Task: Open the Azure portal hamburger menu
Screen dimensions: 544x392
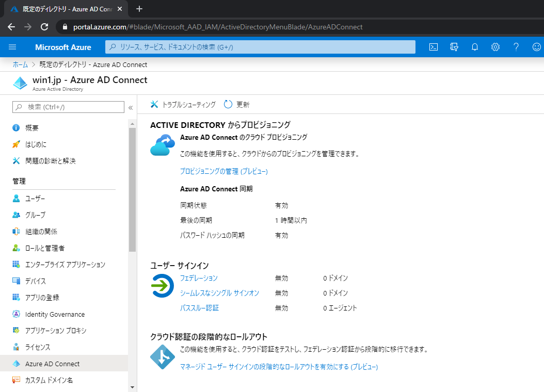Action: [12, 47]
